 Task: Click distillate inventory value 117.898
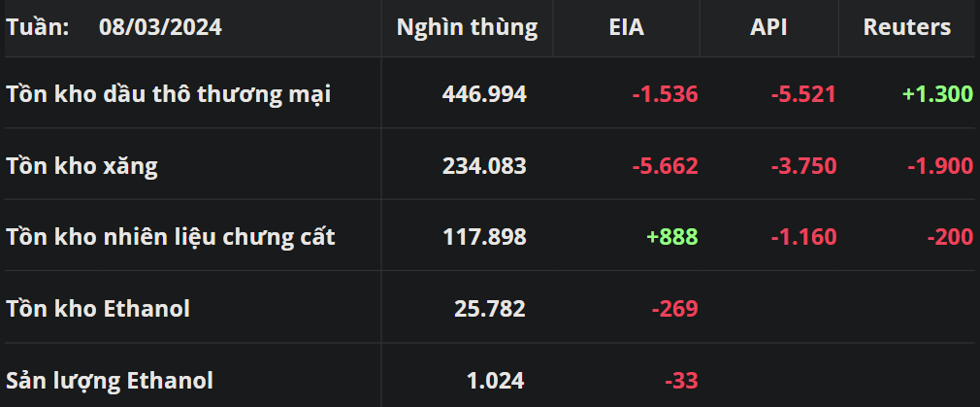coord(484,237)
